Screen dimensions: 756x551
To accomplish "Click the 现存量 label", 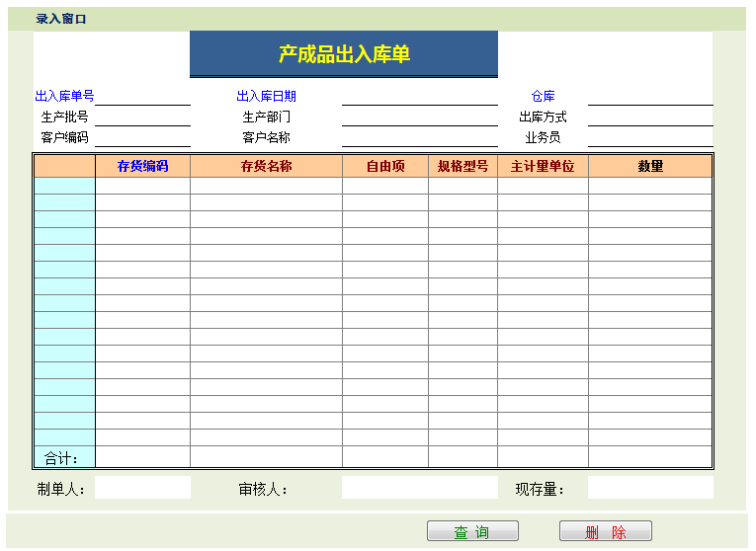I will point(540,490).
